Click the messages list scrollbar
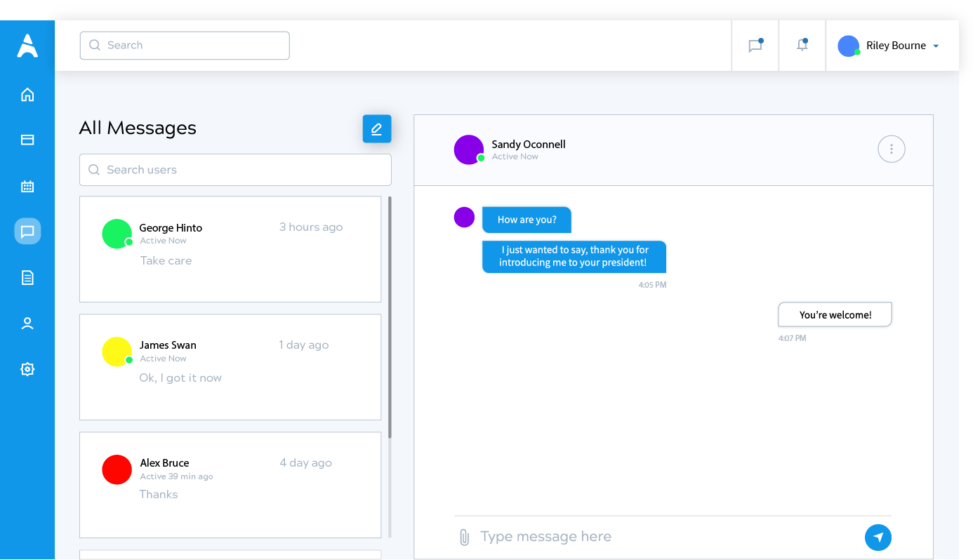Image resolution: width=980 pixels, height=560 pixels. click(390, 317)
